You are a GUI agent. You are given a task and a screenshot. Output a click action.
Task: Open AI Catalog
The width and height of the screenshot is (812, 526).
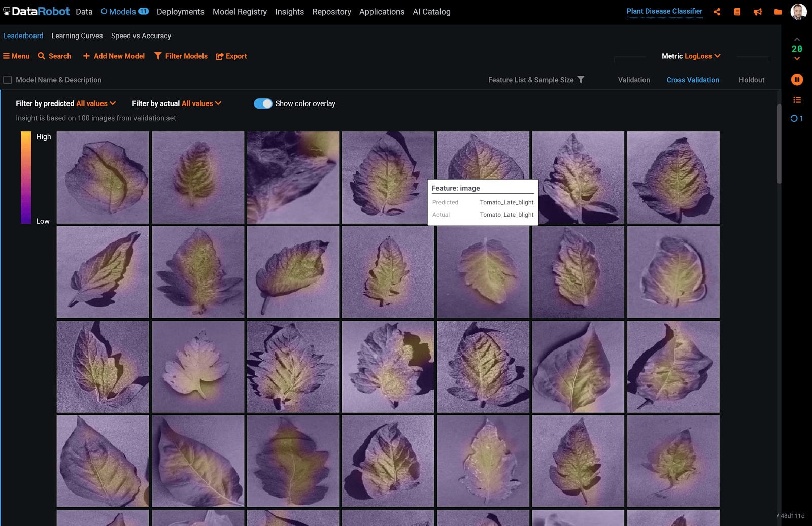(x=431, y=12)
